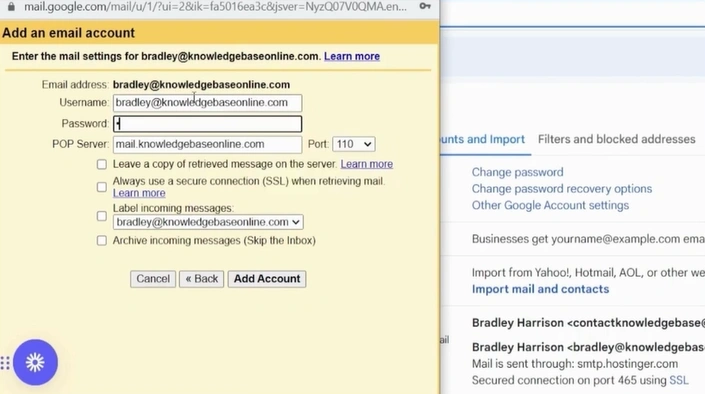Screen dimensions: 705x394
Task: Click Import mail and contacts link
Action: 540,289
